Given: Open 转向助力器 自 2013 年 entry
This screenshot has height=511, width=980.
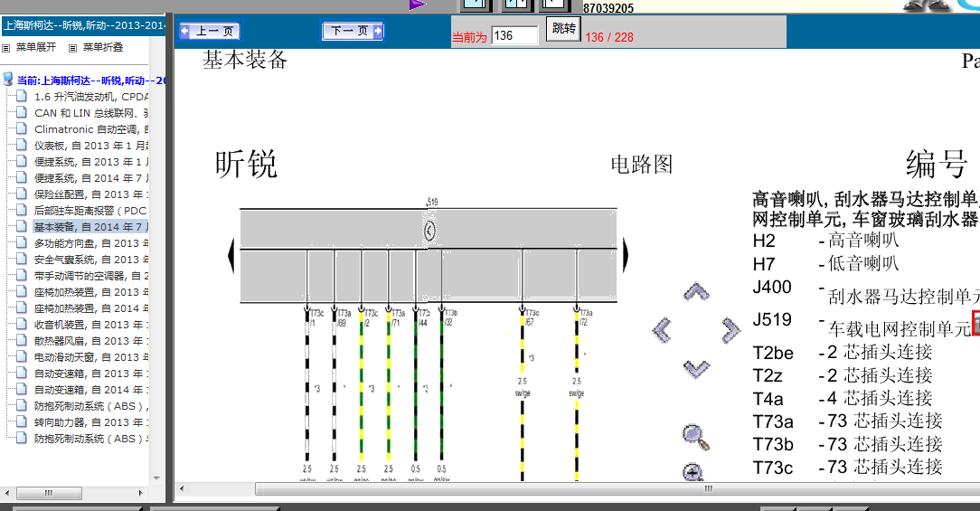Looking at the screenshot, I should (91, 421).
